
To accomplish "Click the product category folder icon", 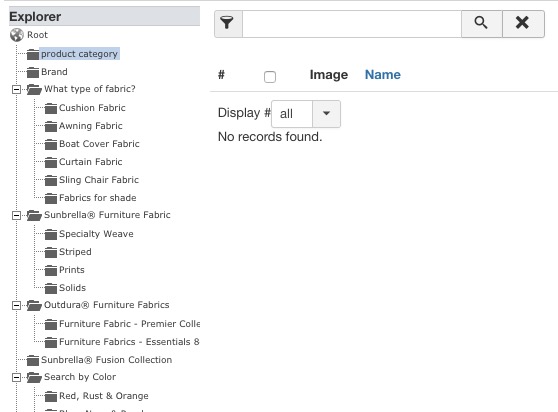I will 33,54.
